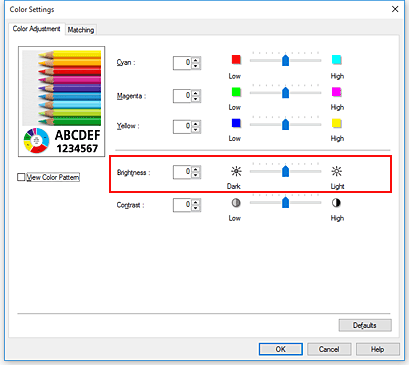Click the Cyan slider handle

click(x=285, y=60)
